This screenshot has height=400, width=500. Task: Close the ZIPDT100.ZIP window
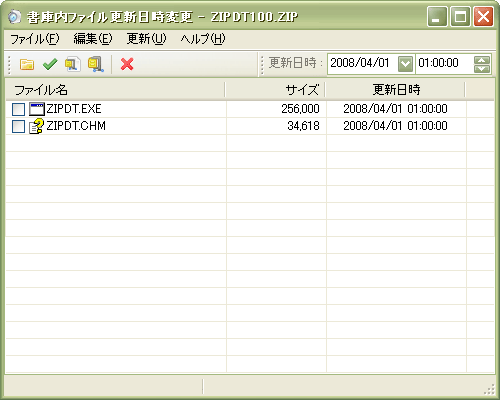click(x=484, y=16)
